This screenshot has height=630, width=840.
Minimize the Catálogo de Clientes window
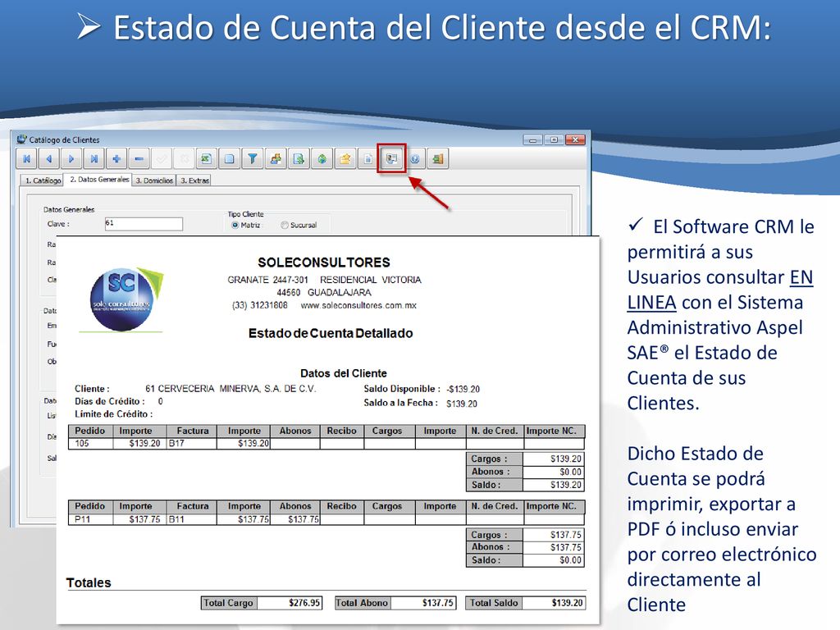click(x=532, y=139)
